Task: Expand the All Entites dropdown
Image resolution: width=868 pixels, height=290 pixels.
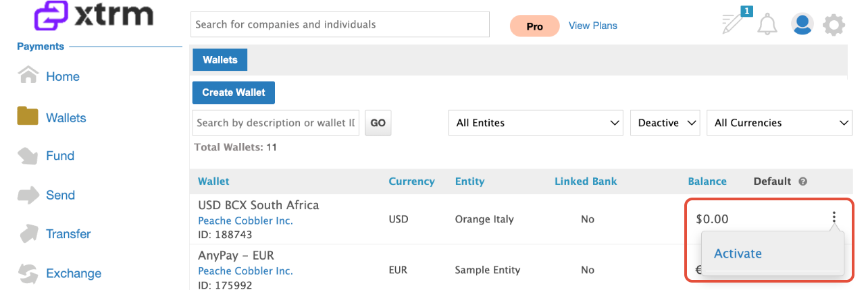Action: [x=536, y=123]
